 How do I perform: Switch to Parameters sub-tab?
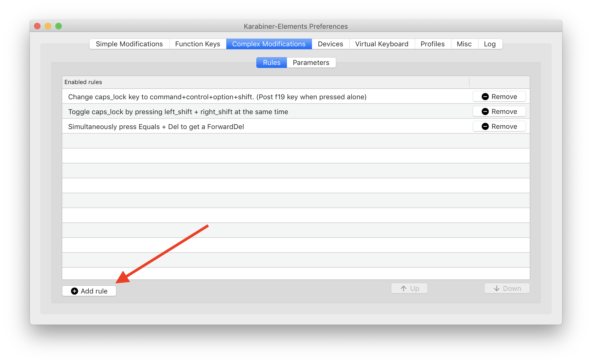311,63
